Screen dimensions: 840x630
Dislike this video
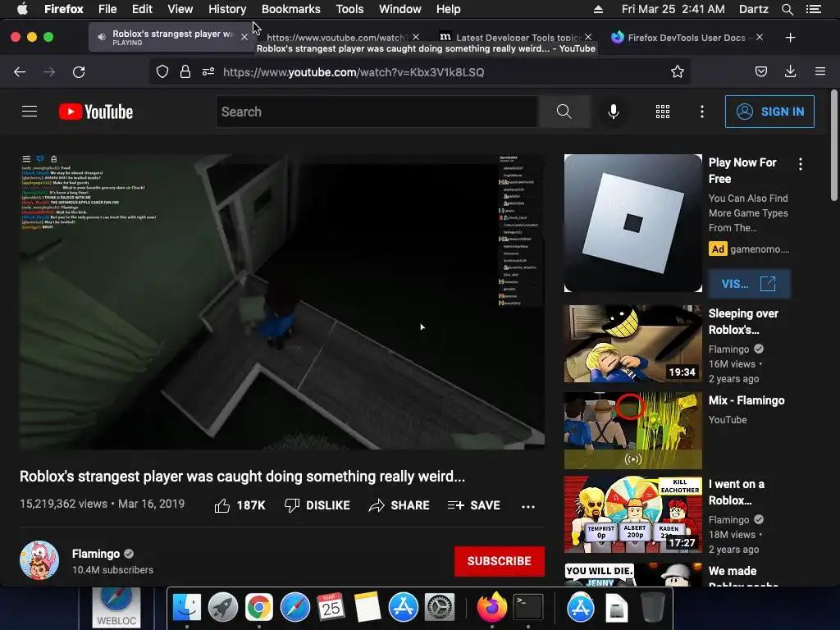[x=317, y=505]
